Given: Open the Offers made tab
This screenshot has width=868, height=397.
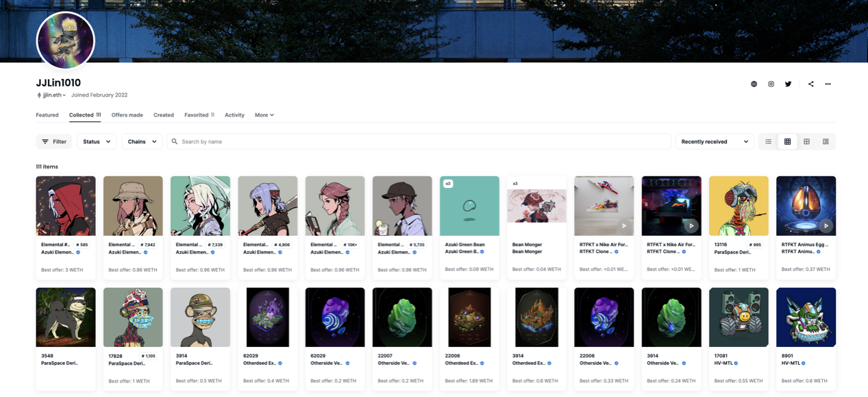Looking at the screenshot, I should pos(127,115).
